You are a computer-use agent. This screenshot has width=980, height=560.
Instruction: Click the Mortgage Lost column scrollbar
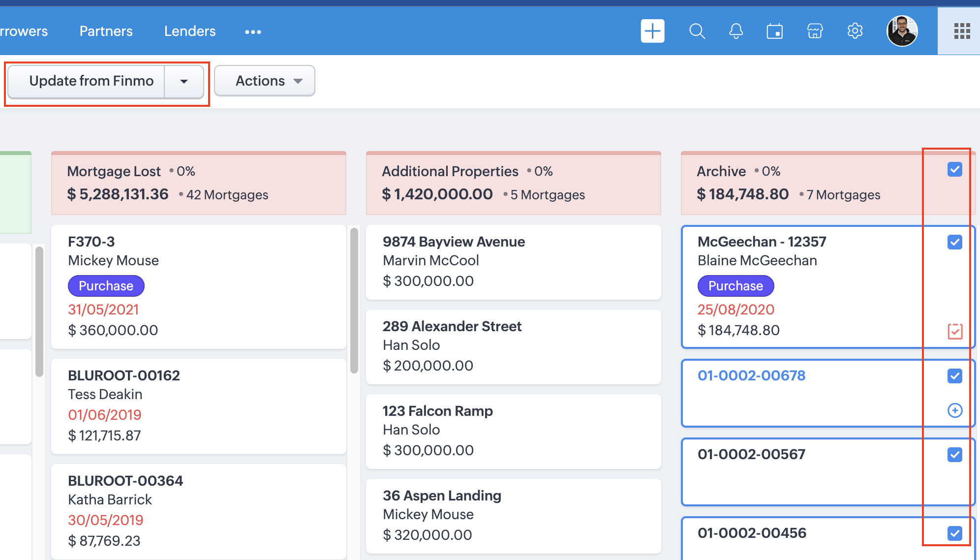click(354, 300)
